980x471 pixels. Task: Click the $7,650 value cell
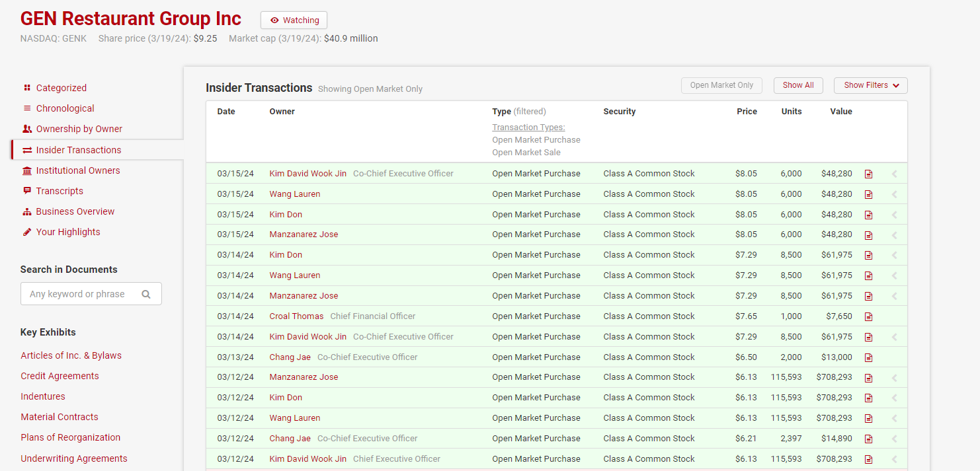click(x=839, y=316)
